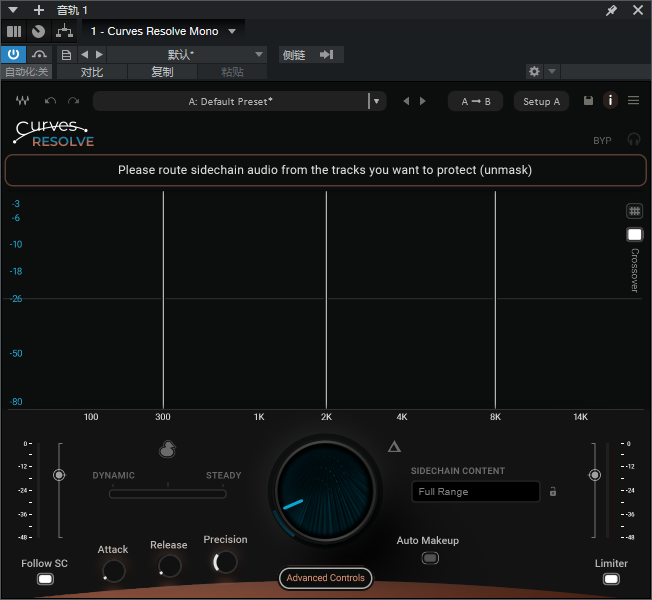Click the sidechain input arrow icon
The width and height of the screenshot is (652, 600).
[x=327, y=54]
